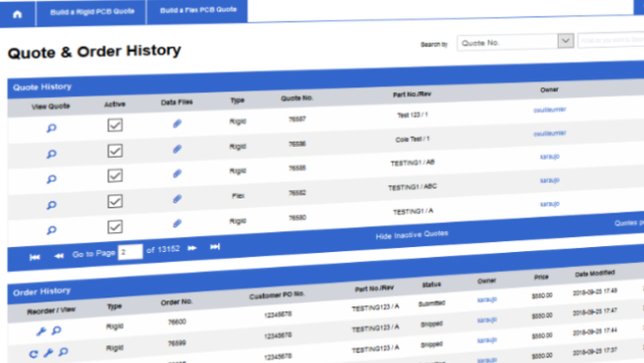Uncheck Active for TESTING1 / ABC
This screenshot has width=644, height=363.
pyautogui.click(x=115, y=201)
